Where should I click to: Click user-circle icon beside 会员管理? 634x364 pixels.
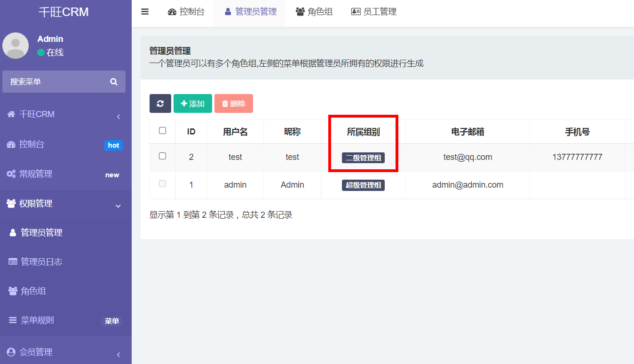point(11,352)
